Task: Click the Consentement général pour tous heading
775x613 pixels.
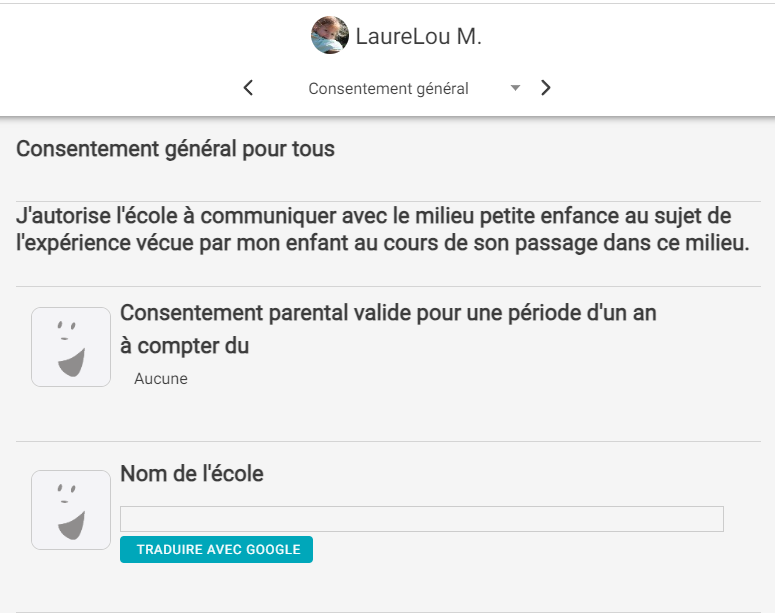Action: (175, 149)
